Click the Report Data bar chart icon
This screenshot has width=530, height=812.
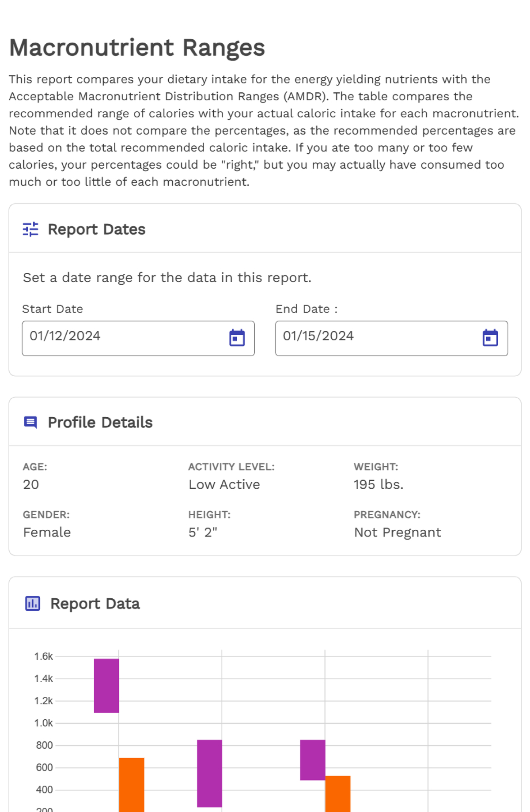tap(33, 603)
